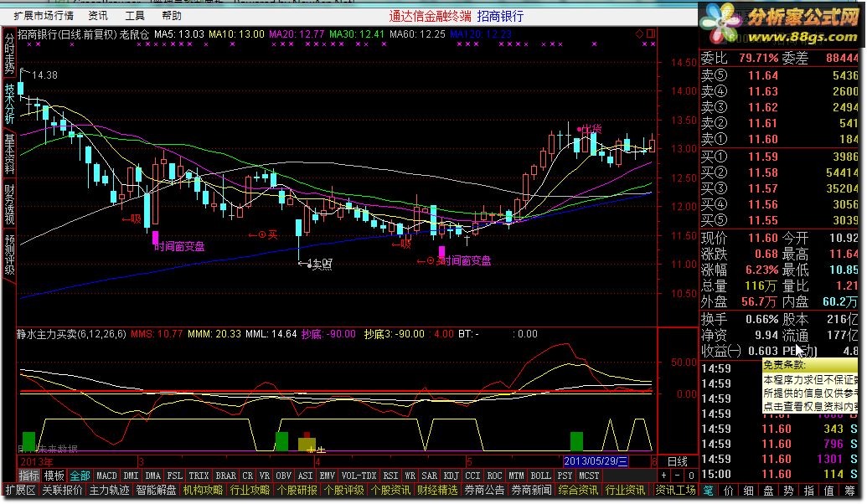Open the 财经精选 bottom tab
867x504 pixels.
(437, 490)
